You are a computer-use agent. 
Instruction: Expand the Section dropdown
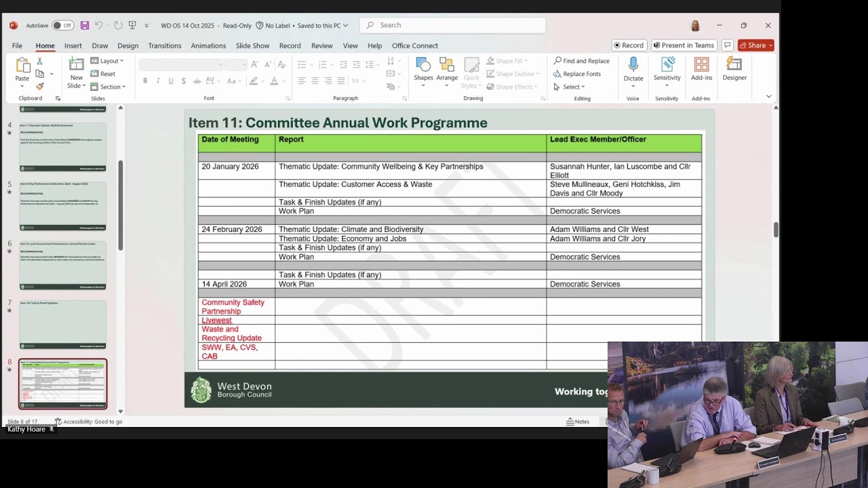(x=108, y=87)
